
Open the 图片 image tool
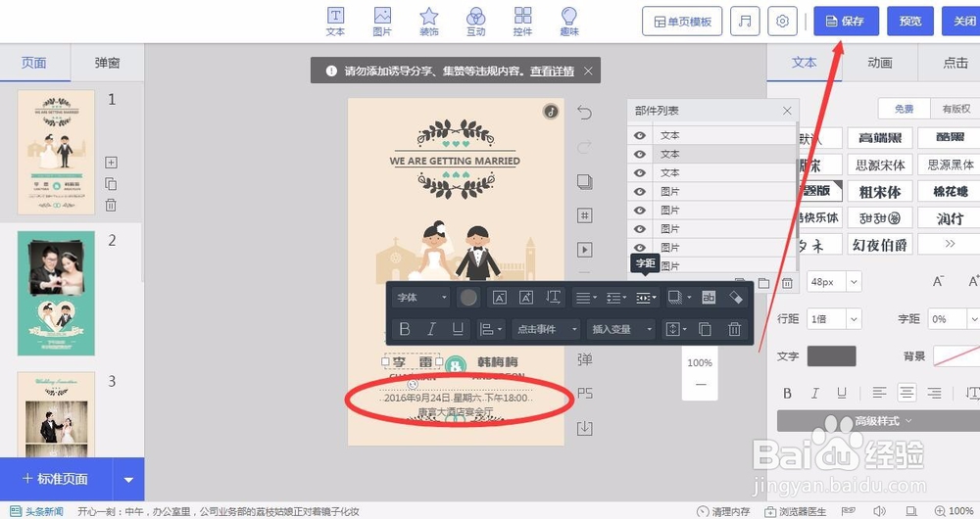point(382,22)
